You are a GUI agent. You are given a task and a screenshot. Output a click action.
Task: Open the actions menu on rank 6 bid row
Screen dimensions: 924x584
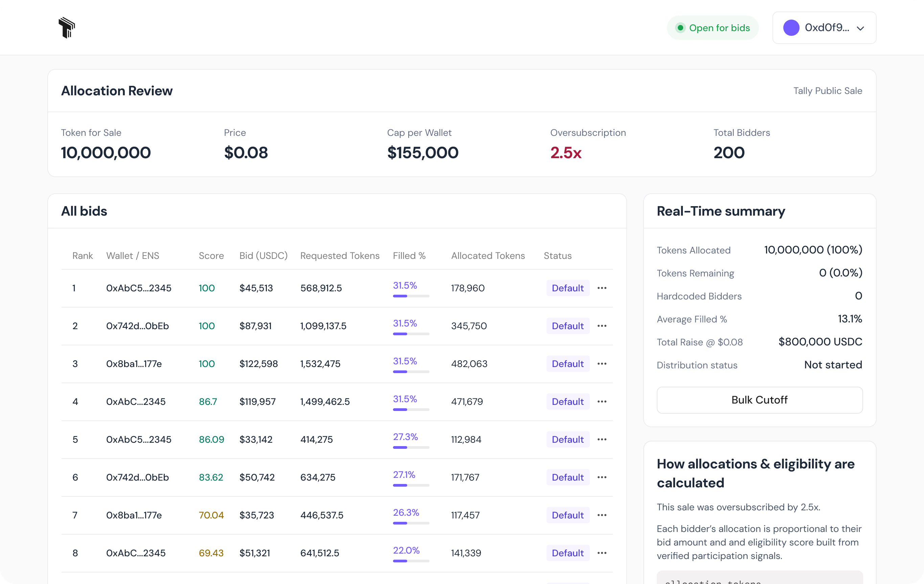click(602, 478)
